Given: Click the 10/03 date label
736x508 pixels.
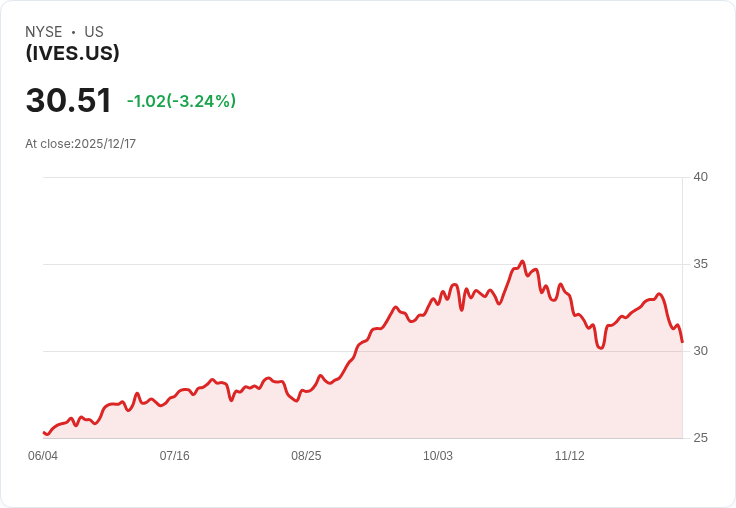Looking at the screenshot, I should pyautogui.click(x=438, y=456).
